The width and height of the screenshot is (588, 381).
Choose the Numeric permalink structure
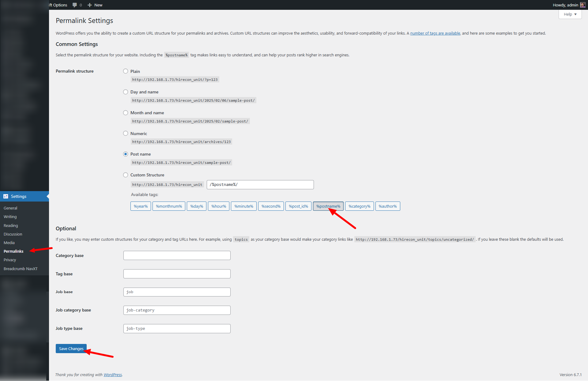pyautogui.click(x=126, y=133)
